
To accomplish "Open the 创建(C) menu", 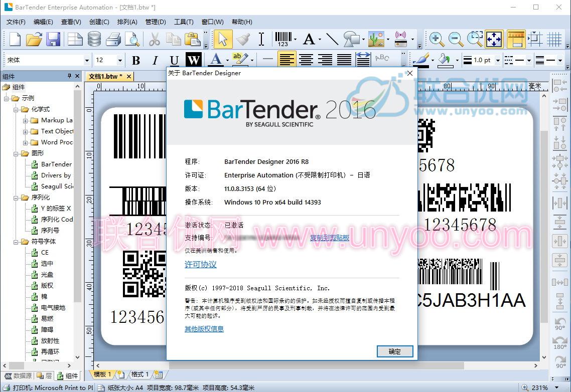I will click(99, 22).
